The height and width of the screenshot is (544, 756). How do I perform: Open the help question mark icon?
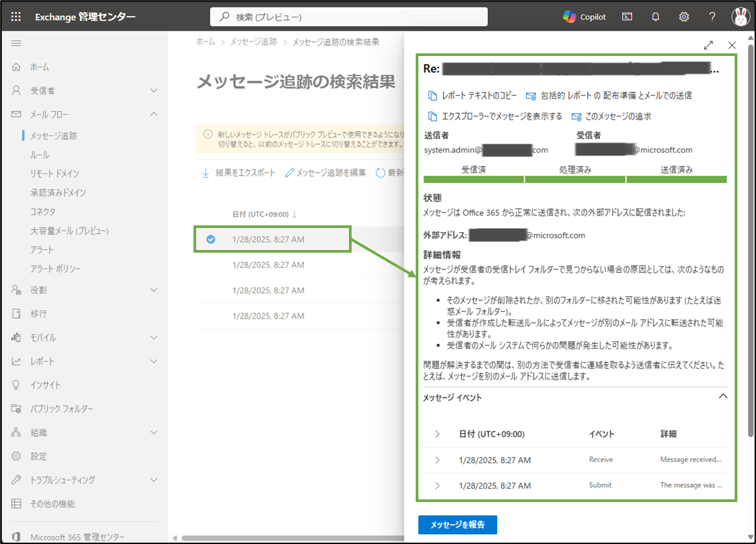[x=712, y=17]
